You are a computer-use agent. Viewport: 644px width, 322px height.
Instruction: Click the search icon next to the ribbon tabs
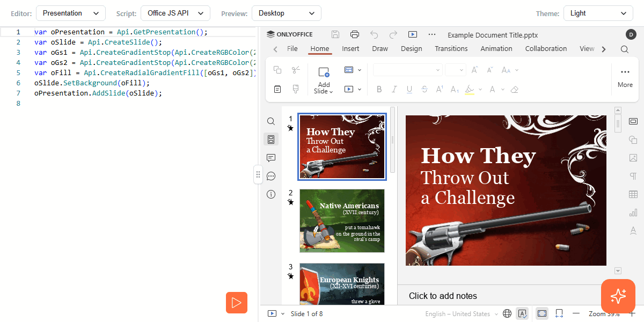click(625, 49)
